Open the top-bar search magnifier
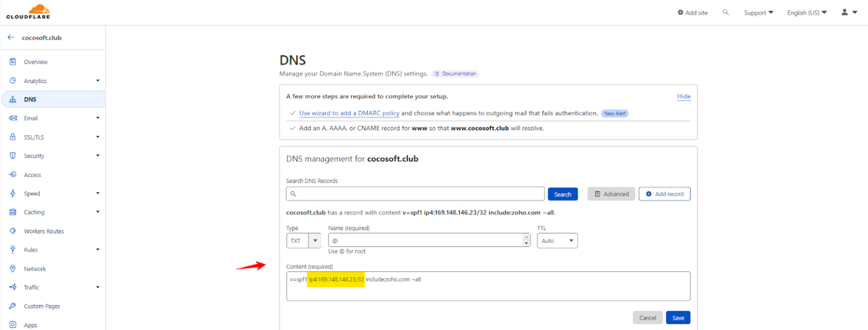This screenshot has width=868, height=330. [726, 12]
